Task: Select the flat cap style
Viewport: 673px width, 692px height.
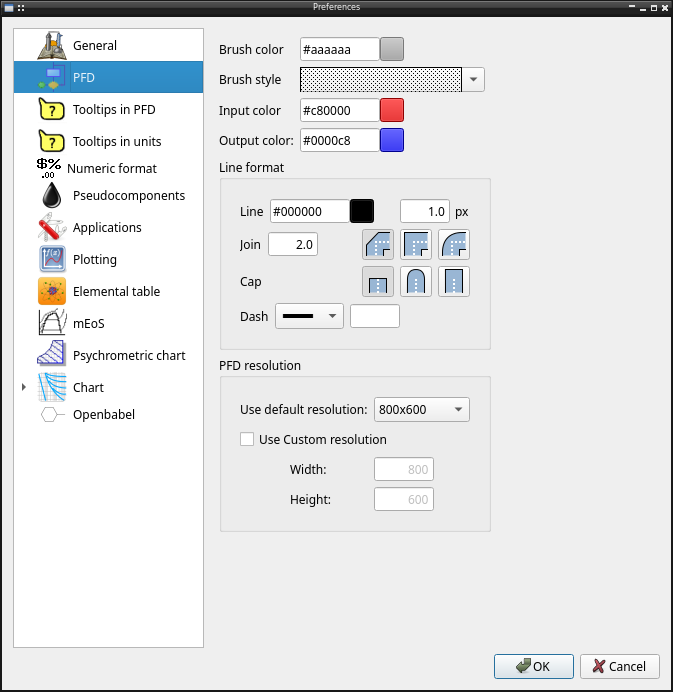Action: (x=378, y=282)
